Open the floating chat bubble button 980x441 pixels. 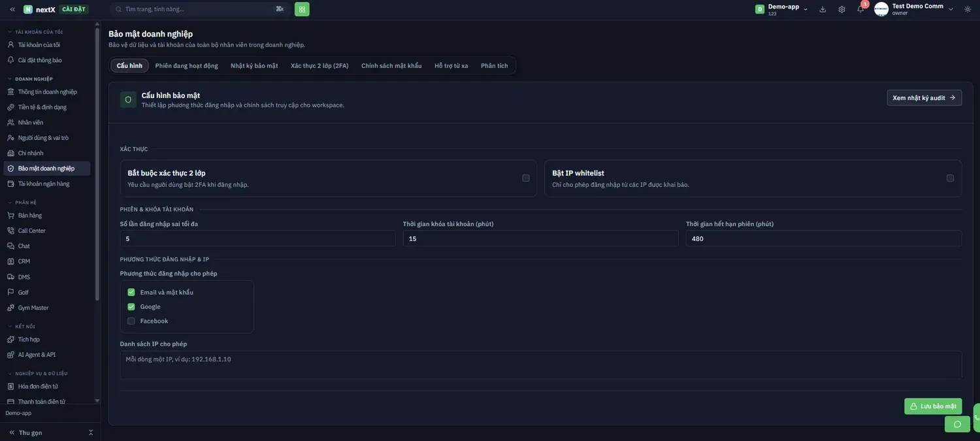click(957, 424)
